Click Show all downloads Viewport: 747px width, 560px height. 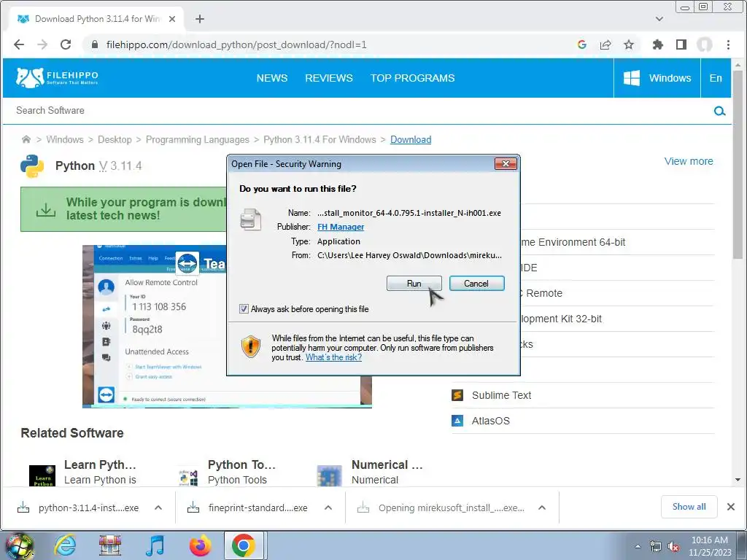point(689,507)
